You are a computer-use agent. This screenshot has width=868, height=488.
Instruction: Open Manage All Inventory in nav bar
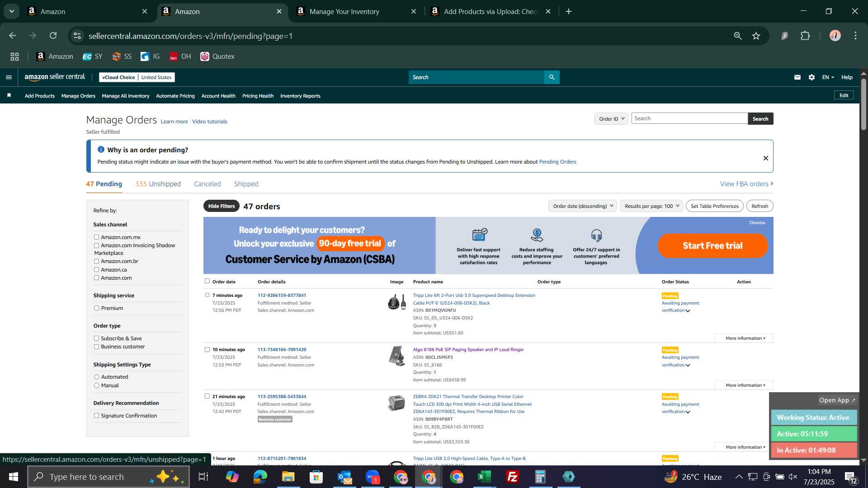pyautogui.click(x=126, y=96)
